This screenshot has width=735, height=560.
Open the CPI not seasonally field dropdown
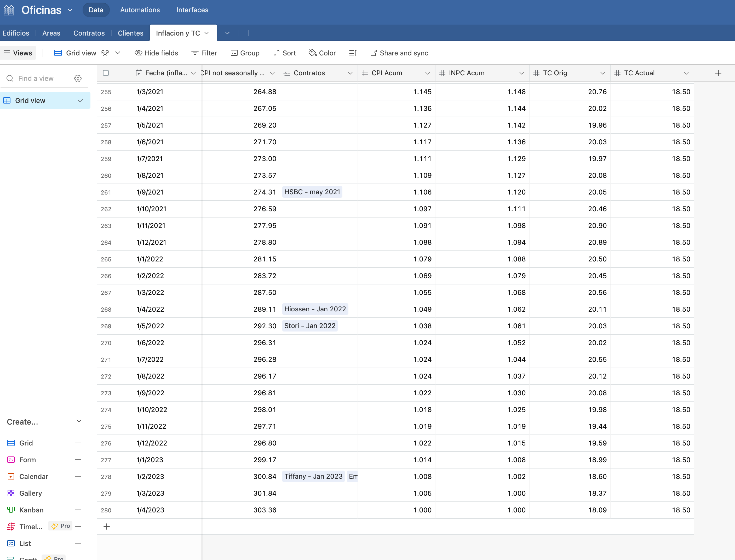coord(272,73)
